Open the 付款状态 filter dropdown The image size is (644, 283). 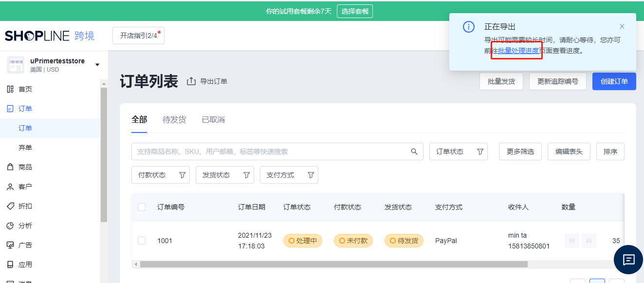161,175
